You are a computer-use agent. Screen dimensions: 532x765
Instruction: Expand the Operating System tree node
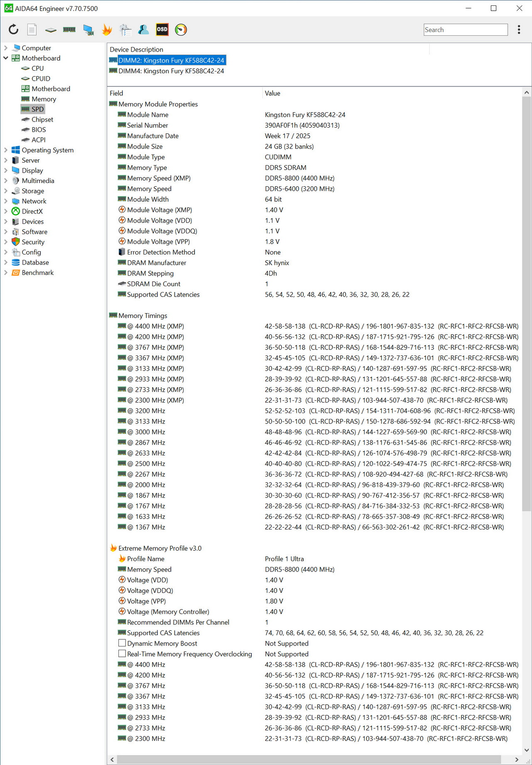[6, 150]
